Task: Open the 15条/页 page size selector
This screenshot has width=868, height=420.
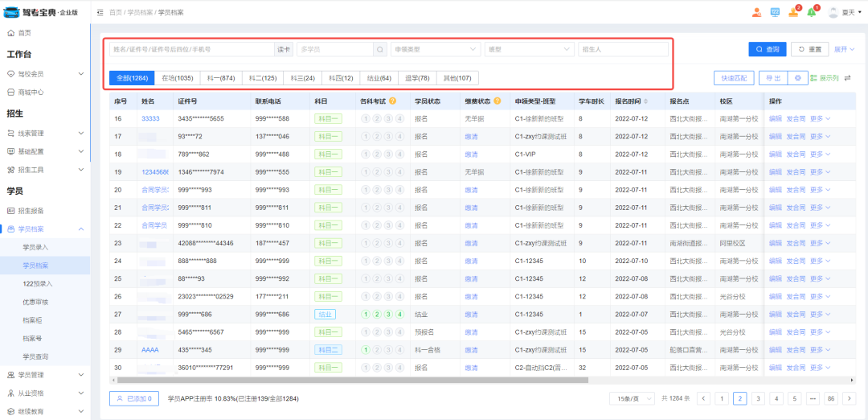Action: pos(632,398)
